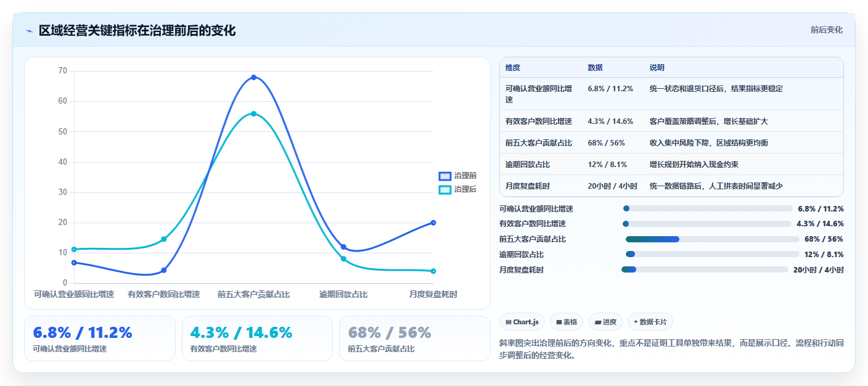
Task: Click table cell 6.8% / 11.2%
Action: point(610,89)
